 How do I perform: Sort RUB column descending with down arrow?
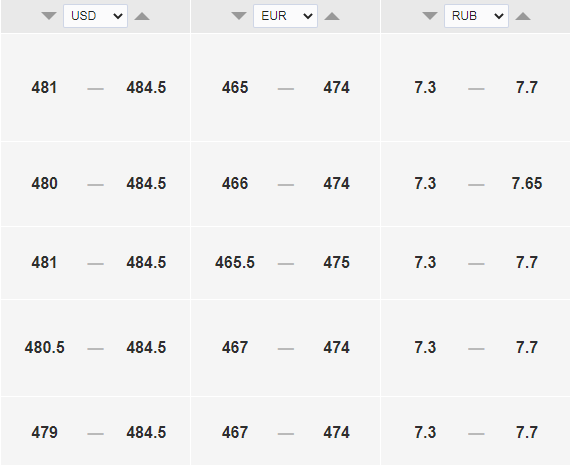pyautogui.click(x=430, y=16)
